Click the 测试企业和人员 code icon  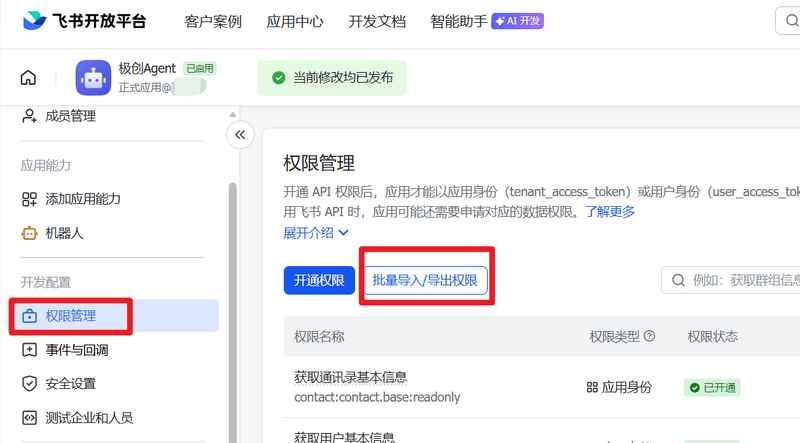tap(29, 418)
